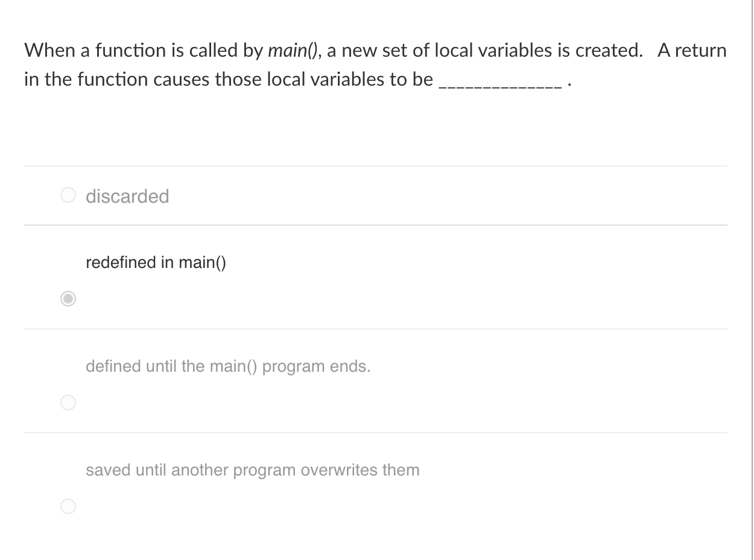Choose the "defined until the main() program ends." option
Screen dimensions: 754x560
tap(68, 402)
